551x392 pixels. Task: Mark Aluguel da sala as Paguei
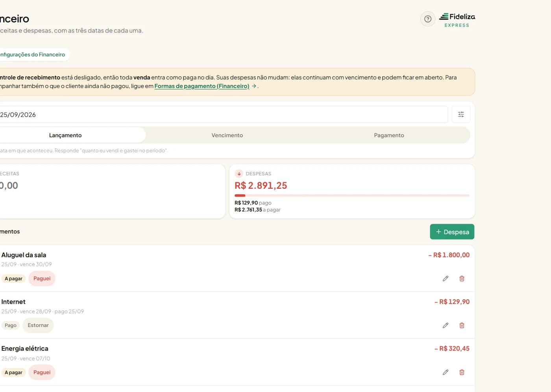[42, 278]
